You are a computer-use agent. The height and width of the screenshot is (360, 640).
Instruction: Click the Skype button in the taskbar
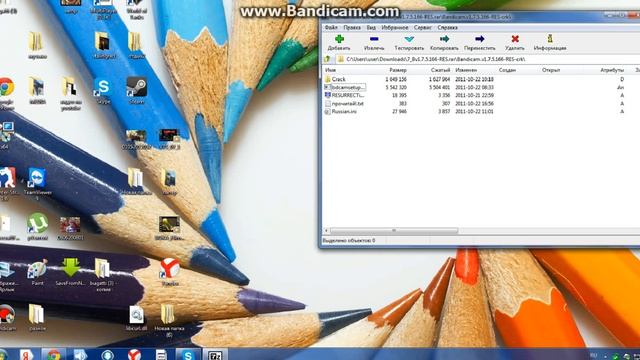click(188, 355)
